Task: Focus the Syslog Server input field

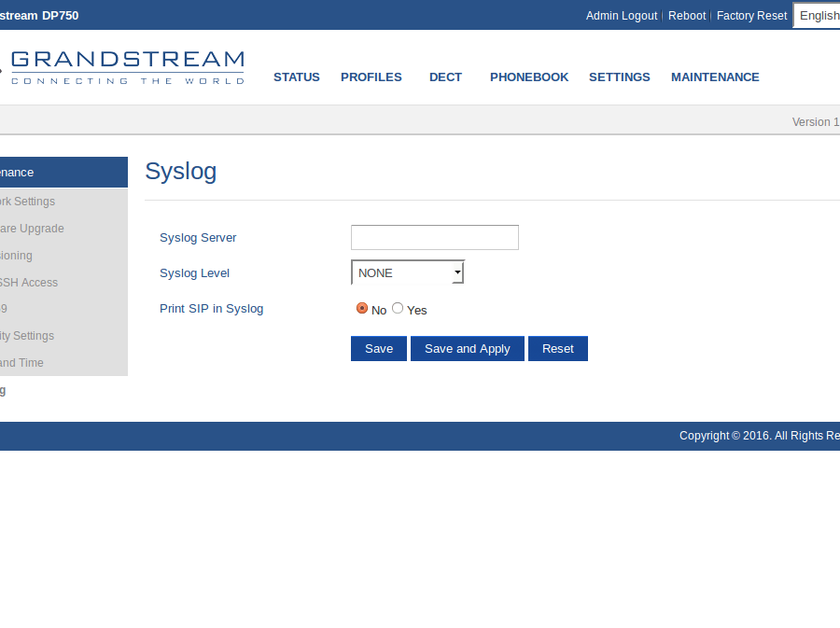Action: pyautogui.click(x=434, y=237)
